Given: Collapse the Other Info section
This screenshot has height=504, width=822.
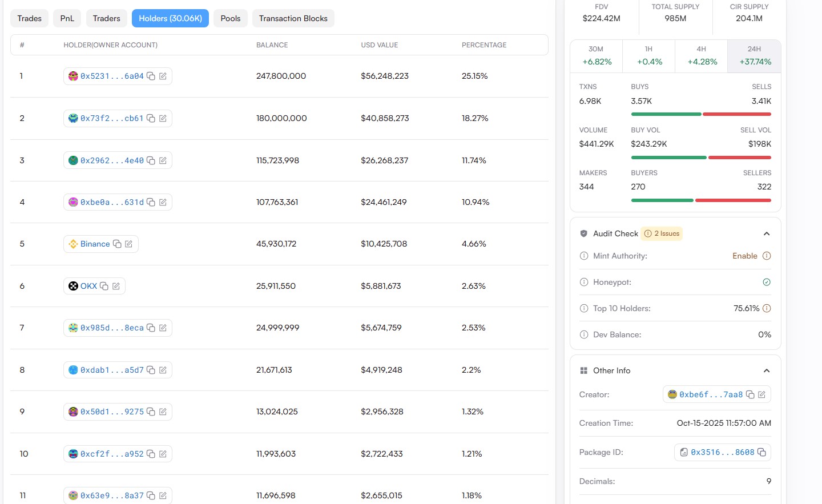Looking at the screenshot, I should (767, 370).
